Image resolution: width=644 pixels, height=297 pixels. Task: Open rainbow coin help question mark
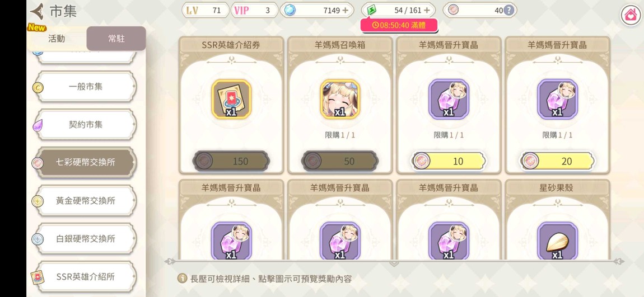(x=508, y=10)
